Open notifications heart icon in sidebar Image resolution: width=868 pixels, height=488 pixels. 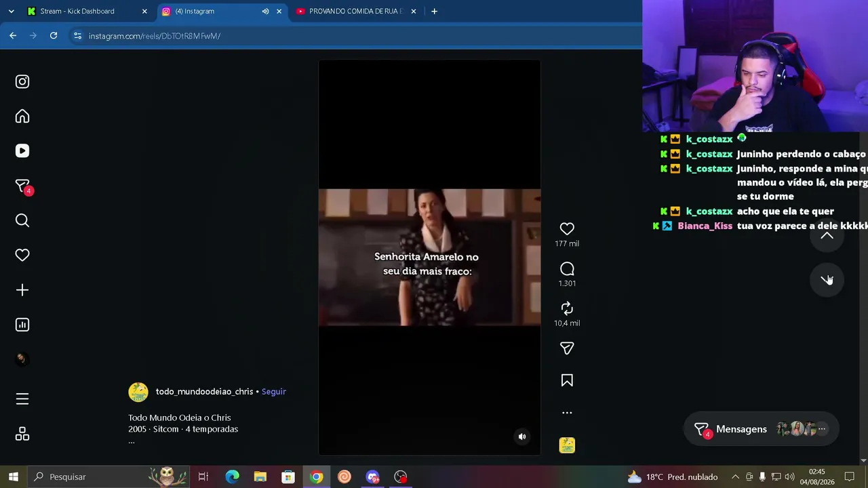(22, 255)
